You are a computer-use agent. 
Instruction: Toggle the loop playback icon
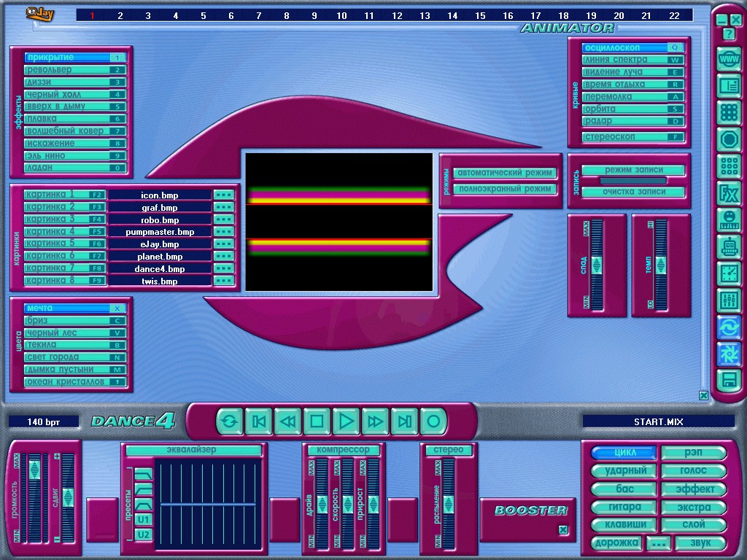[229, 421]
